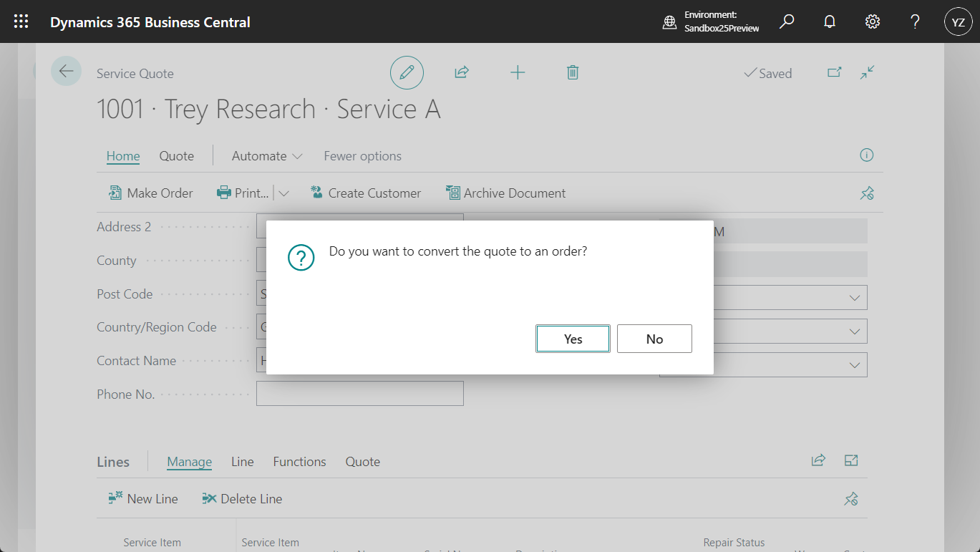Open search with the magnifier icon
This screenshot has height=552, width=980.
pos(786,21)
